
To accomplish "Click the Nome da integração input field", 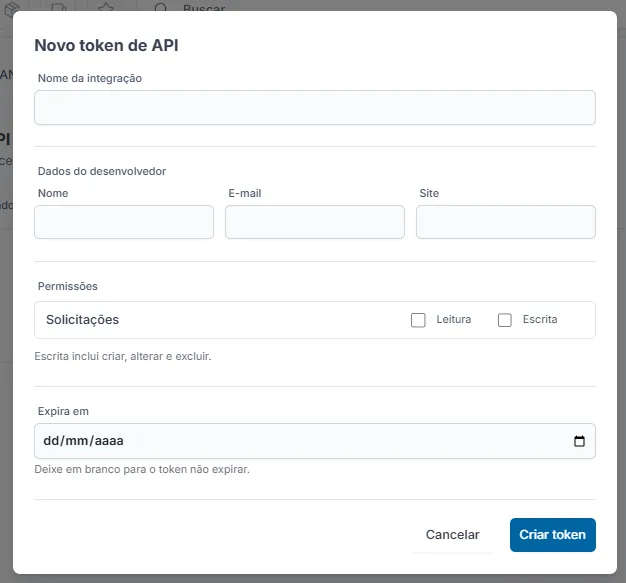I will [x=315, y=107].
